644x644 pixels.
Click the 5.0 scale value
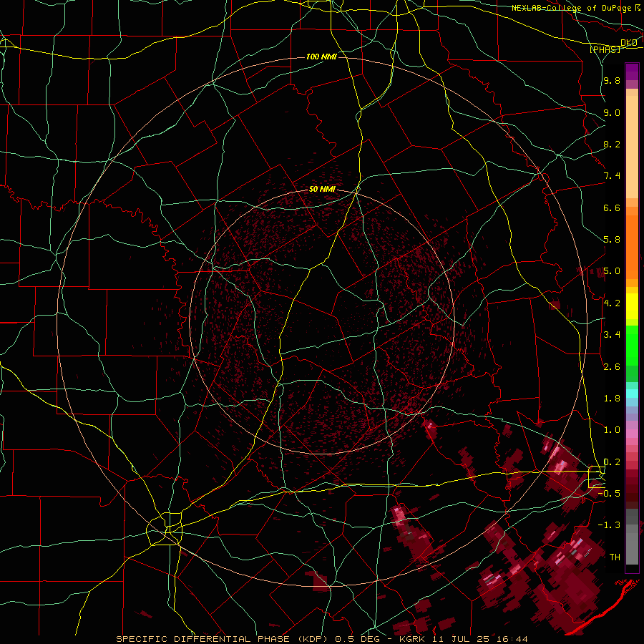pyautogui.click(x=612, y=271)
